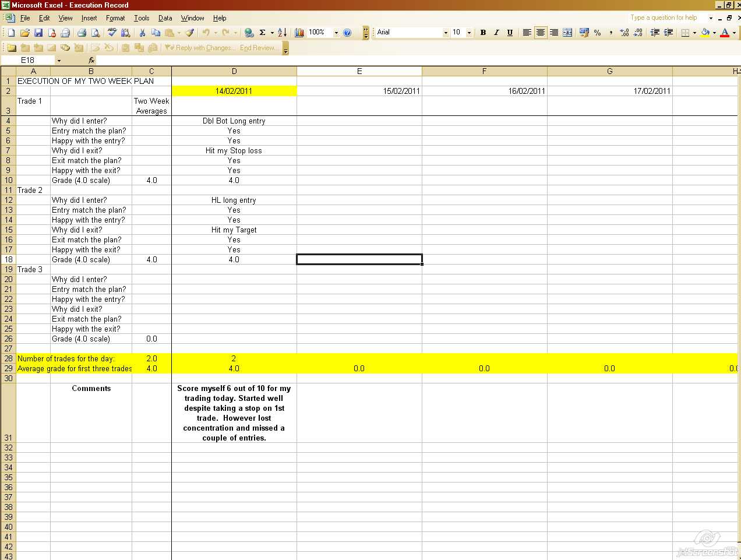741x560 pixels.
Task: Click the Decrease Indent icon
Action: [x=655, y=33]
